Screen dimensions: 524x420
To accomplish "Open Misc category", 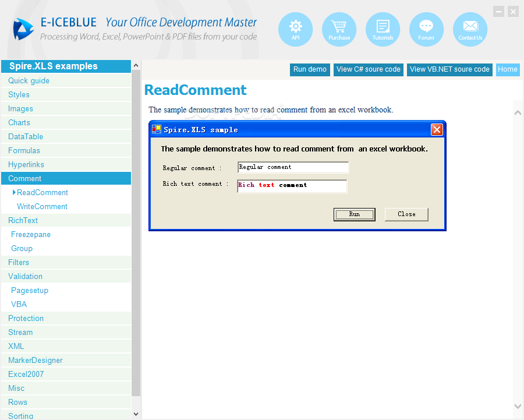I will 66,388.
